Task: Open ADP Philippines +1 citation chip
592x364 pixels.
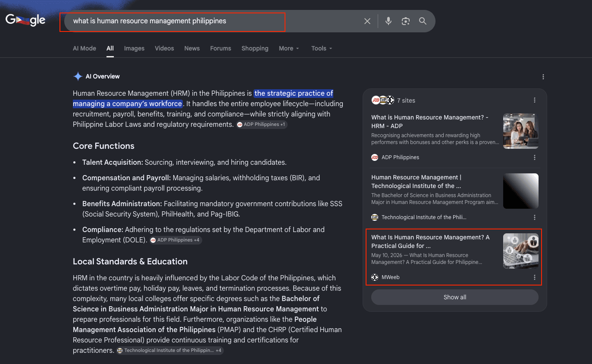Action: [261, 125]
